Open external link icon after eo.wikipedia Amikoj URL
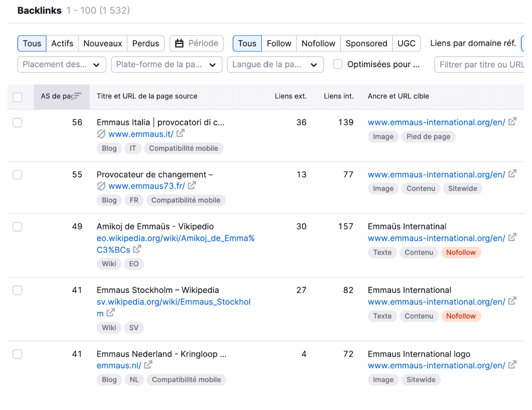 tap(137, 249)
